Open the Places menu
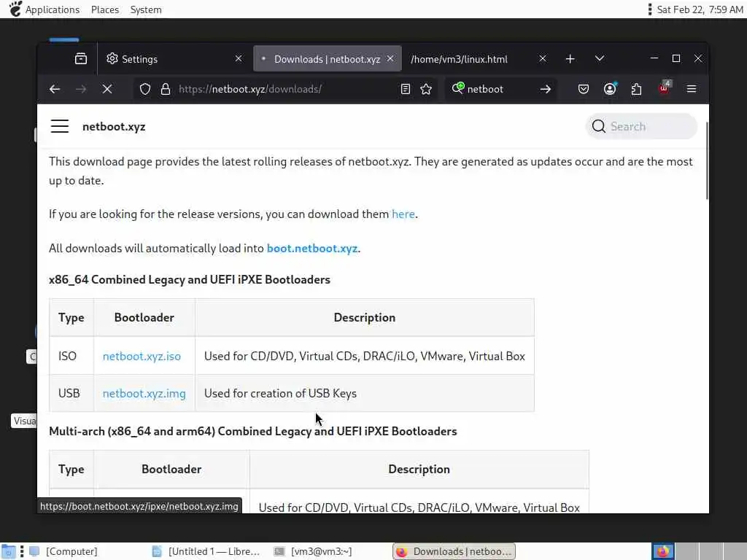 click(105, 9)
